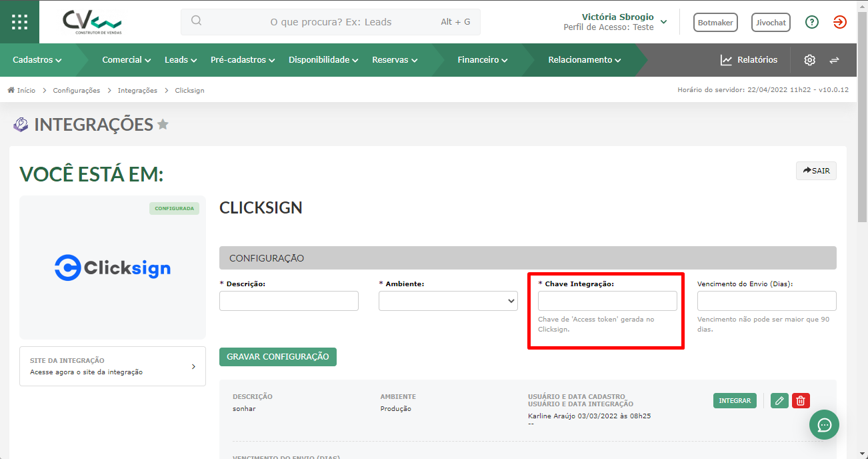Click the Relatórios chart icon
868x459 pixels.
[x=726, y=60]
